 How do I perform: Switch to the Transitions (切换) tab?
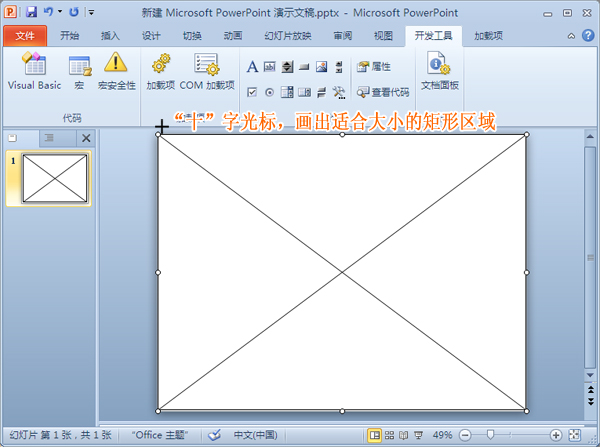pos(192,36)
